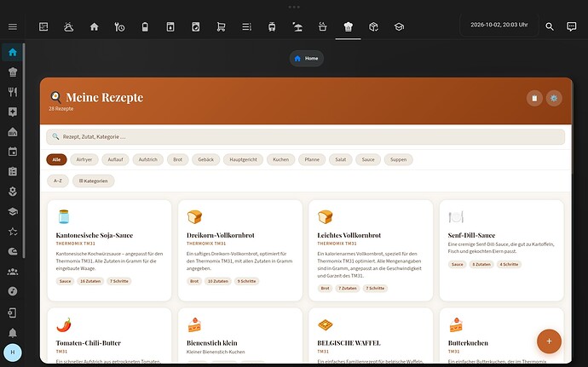
Task: Open the floor plan dashboard tab
Action: coord(43,26)
